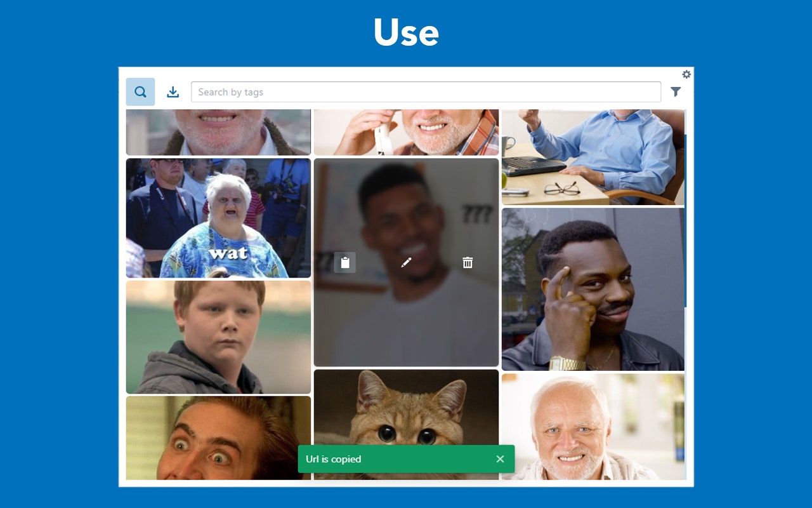Dismiss the 'Url is copied' notification
This screenshot has width=812, height=508.
(x=500, y=459)
